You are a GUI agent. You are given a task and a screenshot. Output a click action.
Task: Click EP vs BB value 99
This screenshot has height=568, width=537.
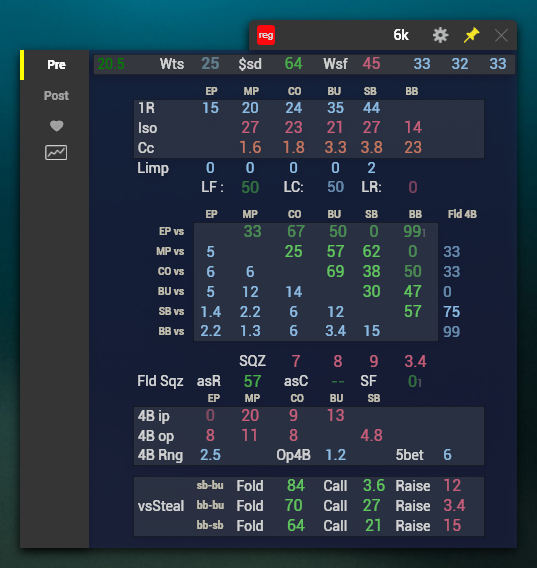click(x=413, y=231)
